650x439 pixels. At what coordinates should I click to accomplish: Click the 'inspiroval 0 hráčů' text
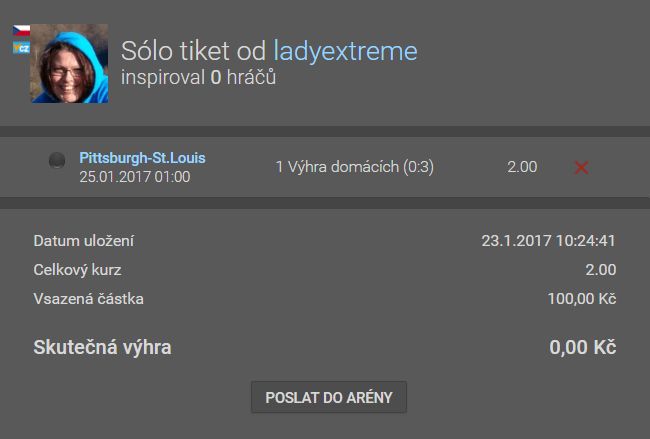pos(198,78)
